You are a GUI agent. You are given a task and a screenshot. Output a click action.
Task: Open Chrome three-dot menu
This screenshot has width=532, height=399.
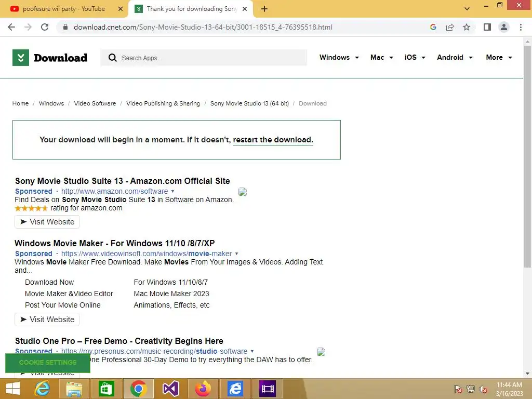pyautogui.click(x=521, y=27)
